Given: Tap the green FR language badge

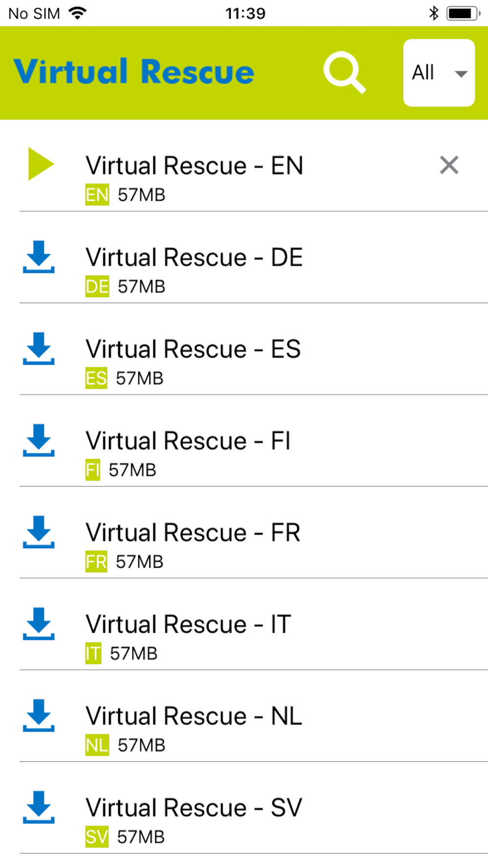Looking at the screenshot, I should coord(96,562).
